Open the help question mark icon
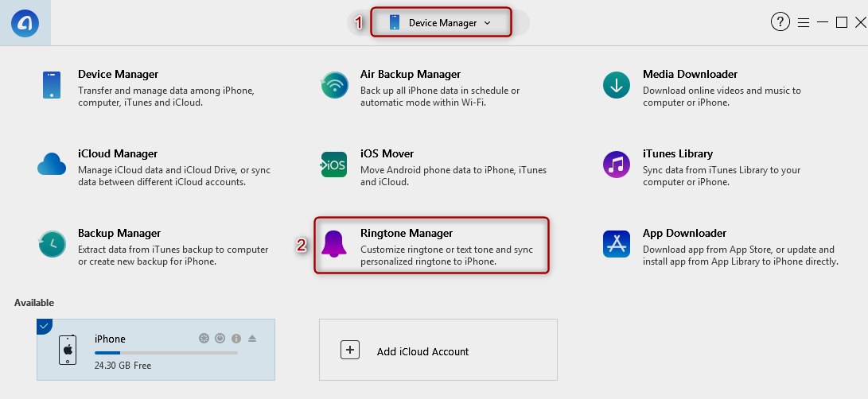This screenshot has height=399, width=868. pos(780,22)
